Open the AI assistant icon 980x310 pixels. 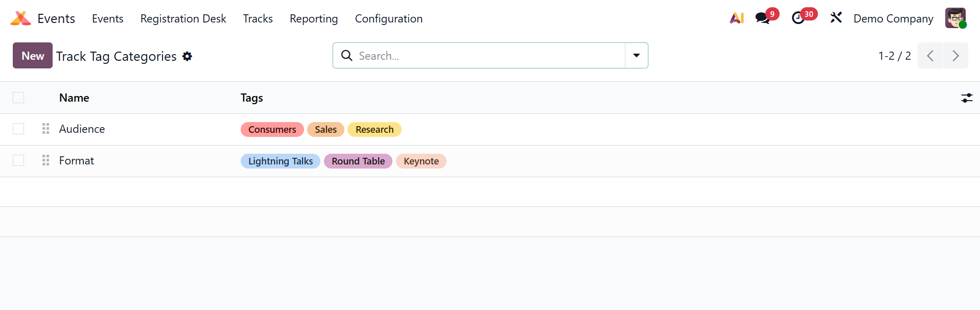(x=736, y=18)
